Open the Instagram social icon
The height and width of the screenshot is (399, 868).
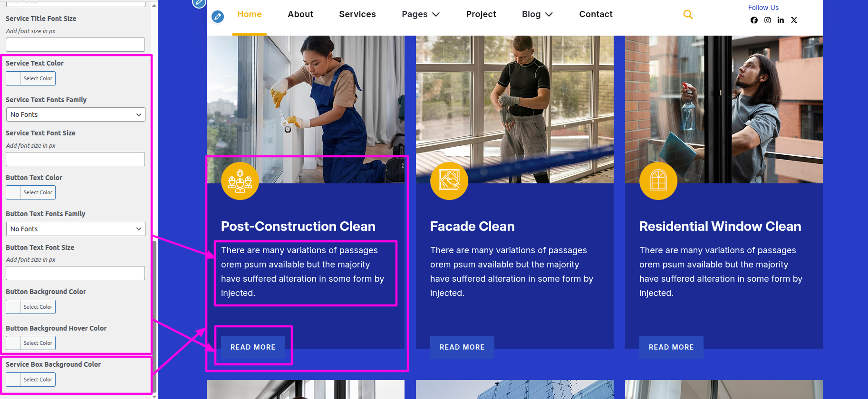click(x=767, y=20)
